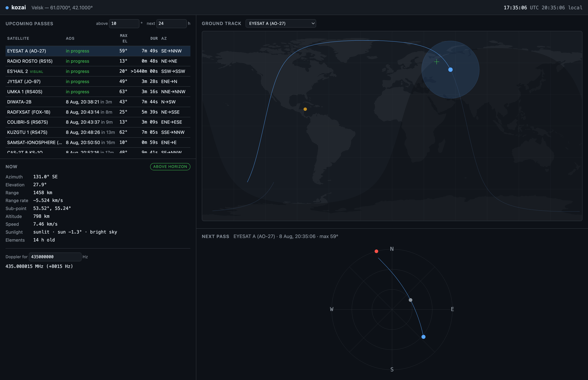The width and height of the screenshot is (588, 380).
Task: Select the UMKA 1 (RS40S) pass row
Action: click(98, 92)
